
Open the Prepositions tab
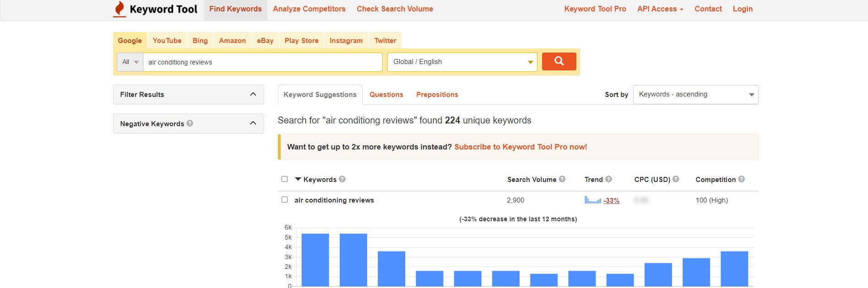pos(437,95)
